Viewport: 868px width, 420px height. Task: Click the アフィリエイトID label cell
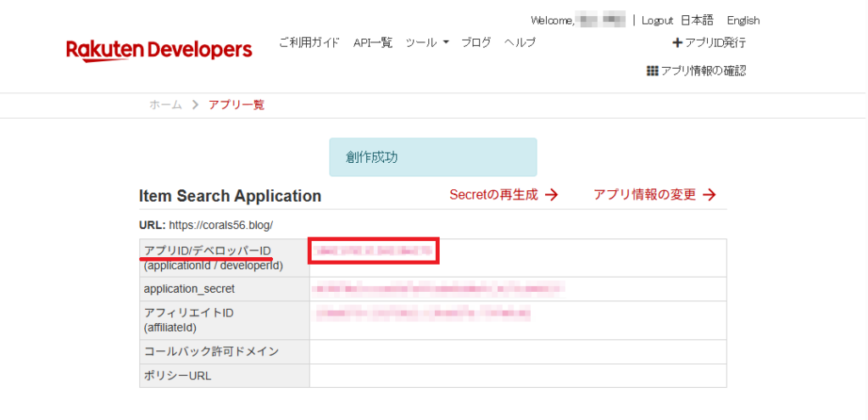point(224,320)
